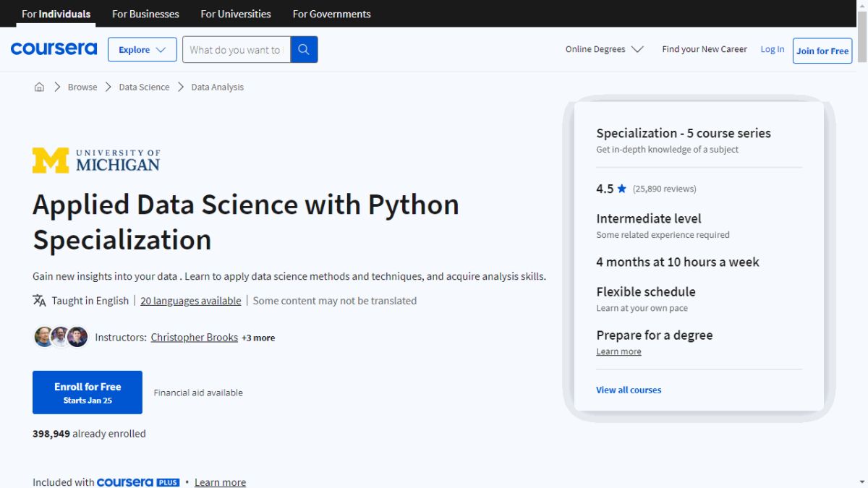Click the blue rating star icon
868x488 pixels.
coord(622,189)
